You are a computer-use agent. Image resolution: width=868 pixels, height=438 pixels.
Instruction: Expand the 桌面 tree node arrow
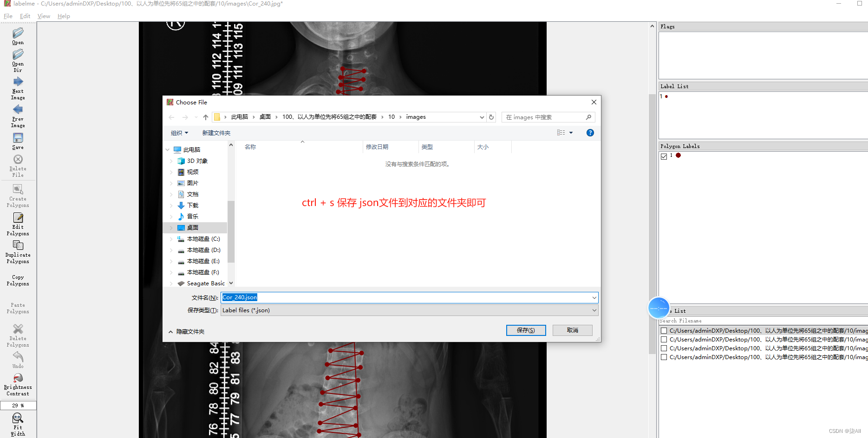pos(171,228)
